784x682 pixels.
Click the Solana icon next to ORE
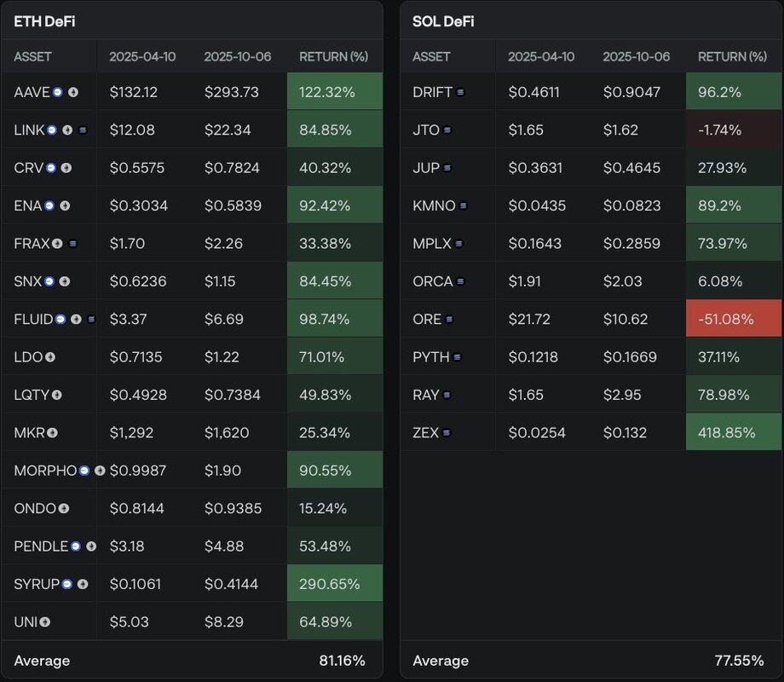(x=449, y=320)
